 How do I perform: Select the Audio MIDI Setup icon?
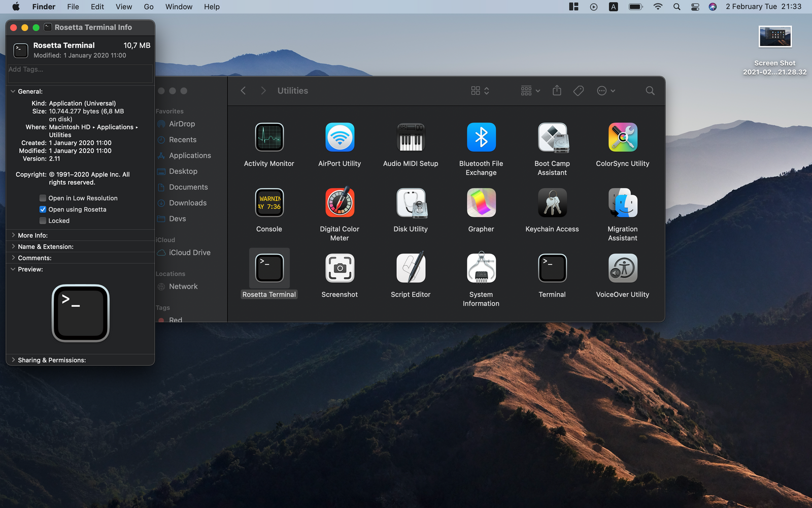(x=411, y=137)
